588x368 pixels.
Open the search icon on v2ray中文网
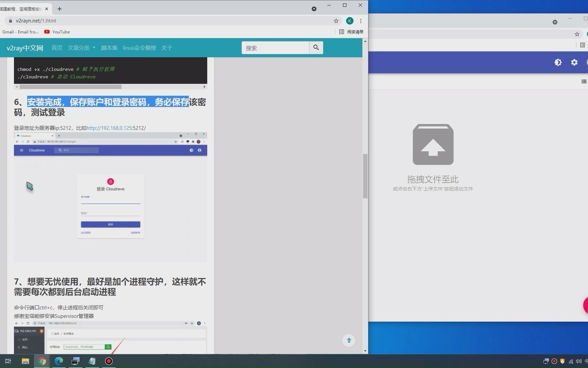(x=316, y=48)
